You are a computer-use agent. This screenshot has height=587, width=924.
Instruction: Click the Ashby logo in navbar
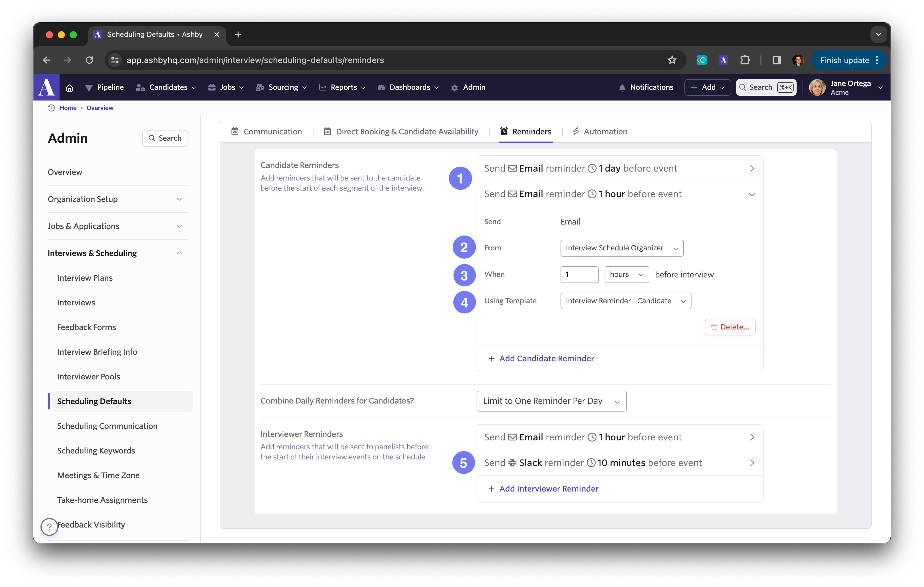coord(46,87)
